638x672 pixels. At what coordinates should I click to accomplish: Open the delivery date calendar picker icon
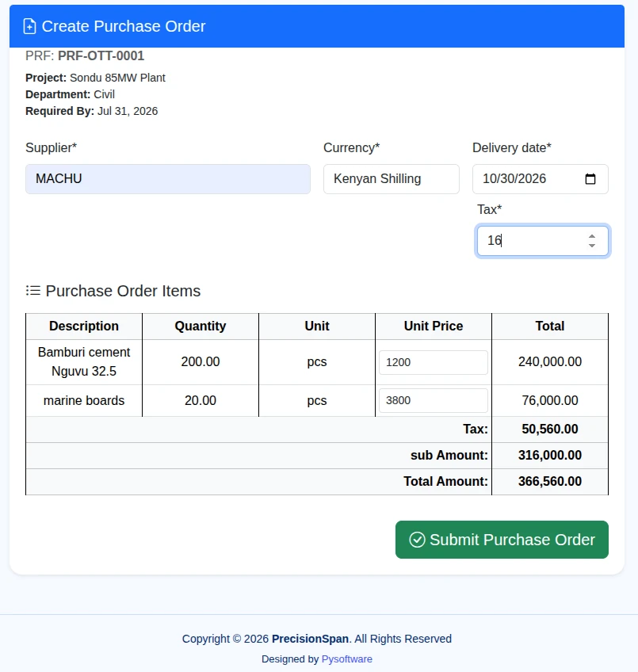coord(590,179)
